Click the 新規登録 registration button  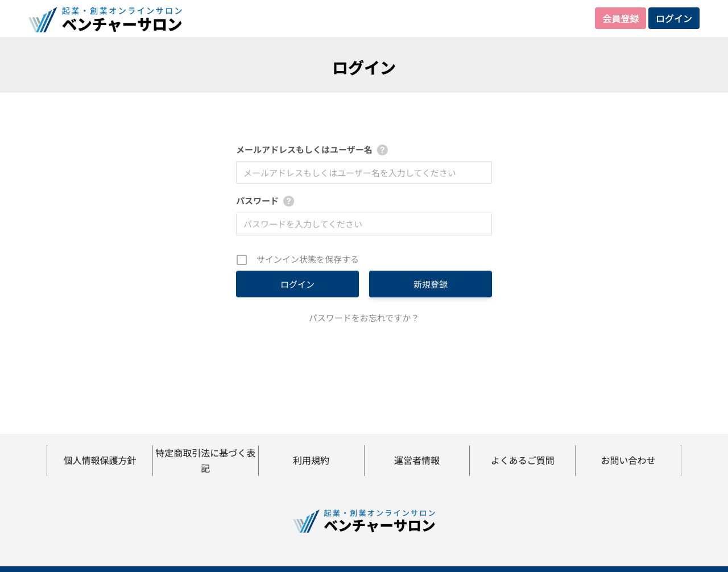click(x=430, y=284)
